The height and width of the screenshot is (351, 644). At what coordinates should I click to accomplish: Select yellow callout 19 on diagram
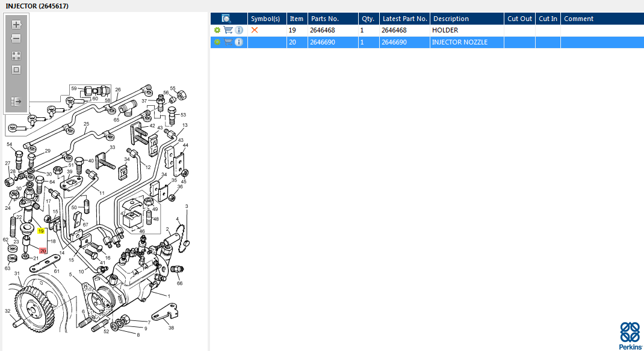click(x=41, y=231)
